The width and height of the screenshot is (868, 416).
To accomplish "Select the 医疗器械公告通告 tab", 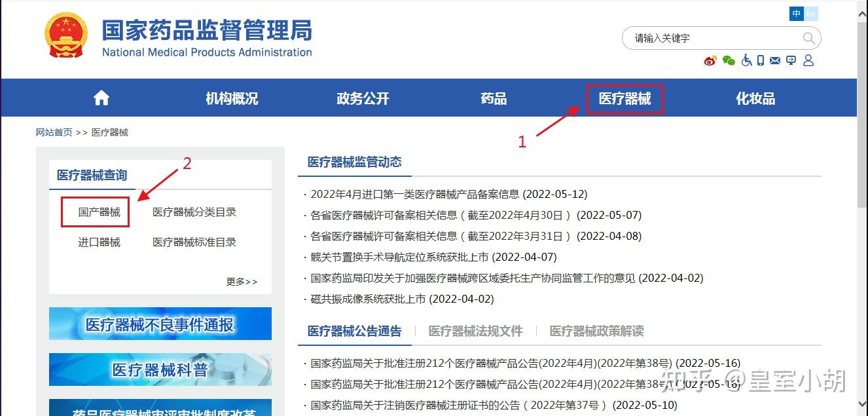I will (x=355, y=331).
